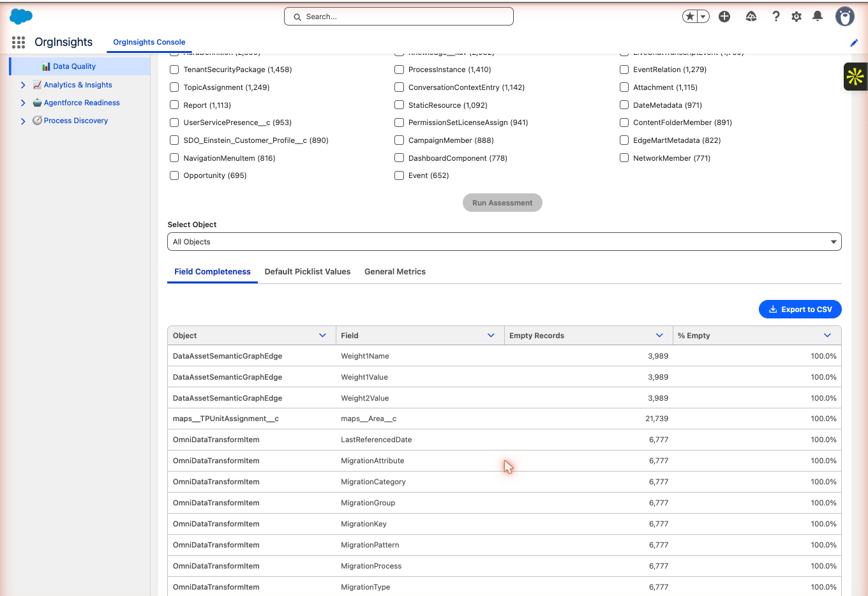Open the Select Object All Objects dropdown
The width and height of the screenshot is (868, 596).
pos(504,242)
